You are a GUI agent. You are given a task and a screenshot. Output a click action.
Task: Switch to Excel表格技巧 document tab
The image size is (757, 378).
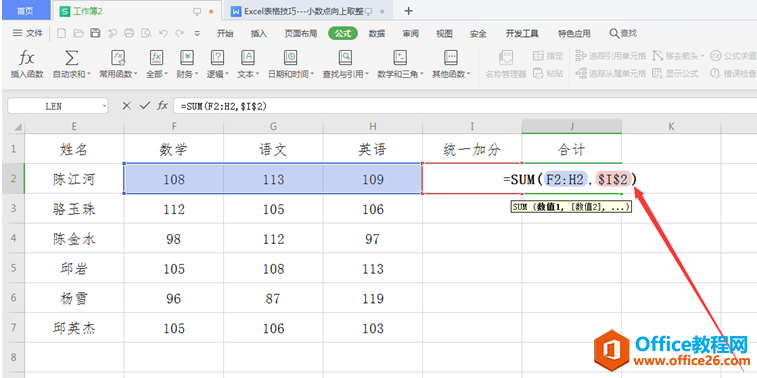[308, 11]
